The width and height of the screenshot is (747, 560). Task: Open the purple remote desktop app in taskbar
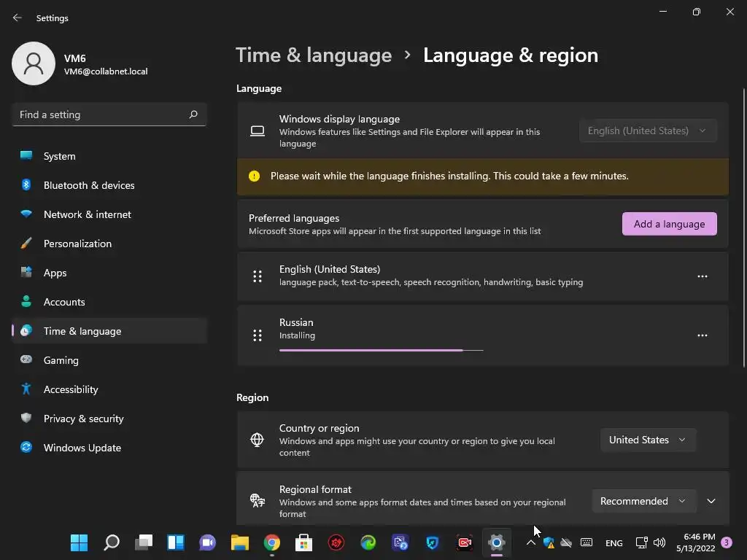pos(400,542)
